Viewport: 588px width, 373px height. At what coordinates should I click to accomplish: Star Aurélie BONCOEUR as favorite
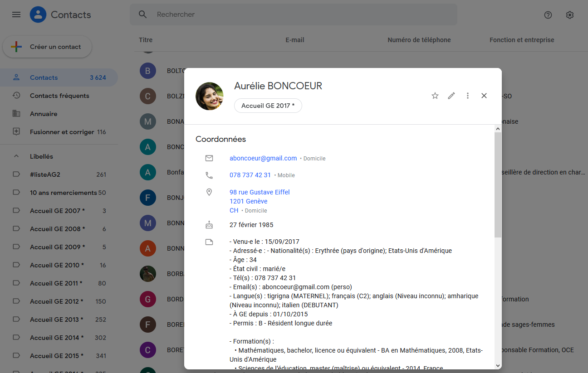(x=435, y=96)
